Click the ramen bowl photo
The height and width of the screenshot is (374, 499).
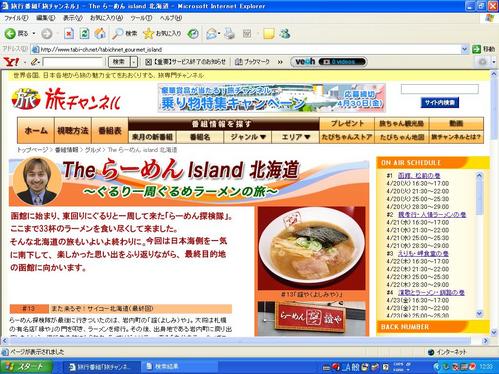311,248
